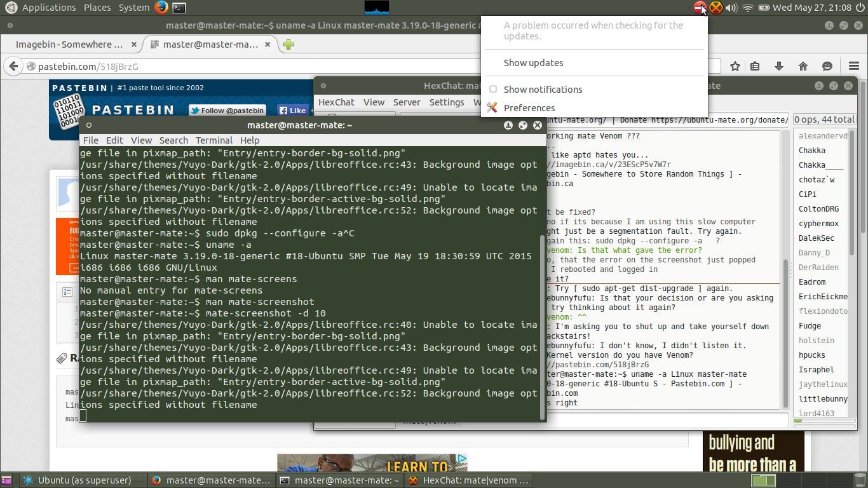
Task: Open the terminal File menu
Action: 91,140
